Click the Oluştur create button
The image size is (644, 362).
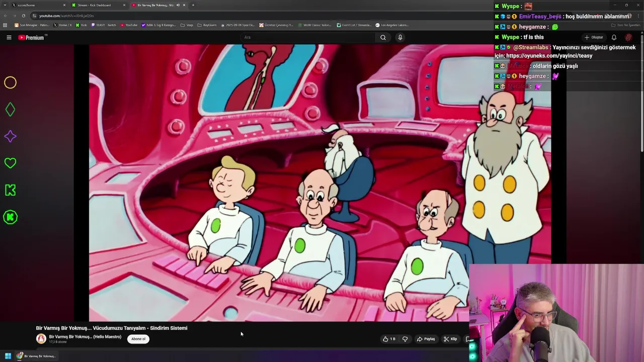click(x=594, y=37)
